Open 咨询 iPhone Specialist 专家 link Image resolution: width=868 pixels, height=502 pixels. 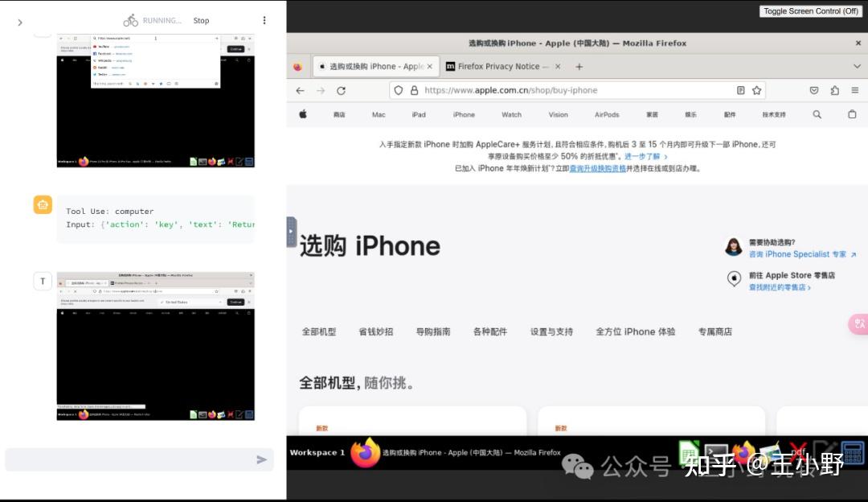click(802, 254)
